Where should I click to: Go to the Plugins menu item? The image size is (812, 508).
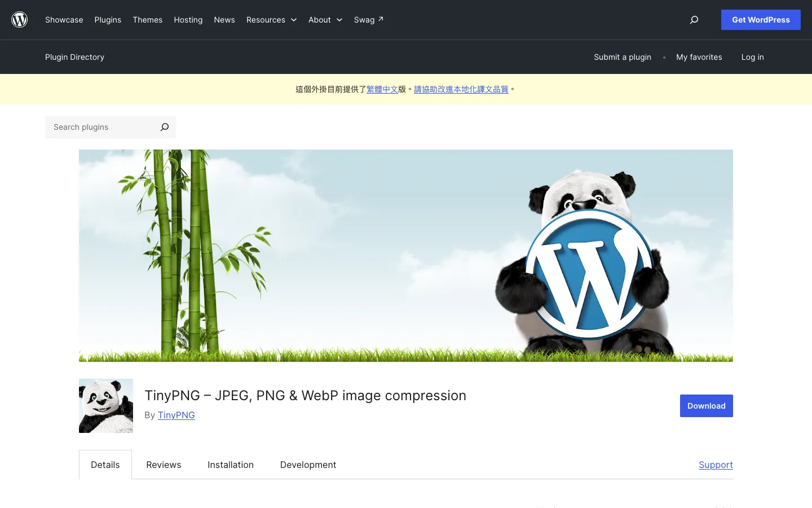(108, 20)
